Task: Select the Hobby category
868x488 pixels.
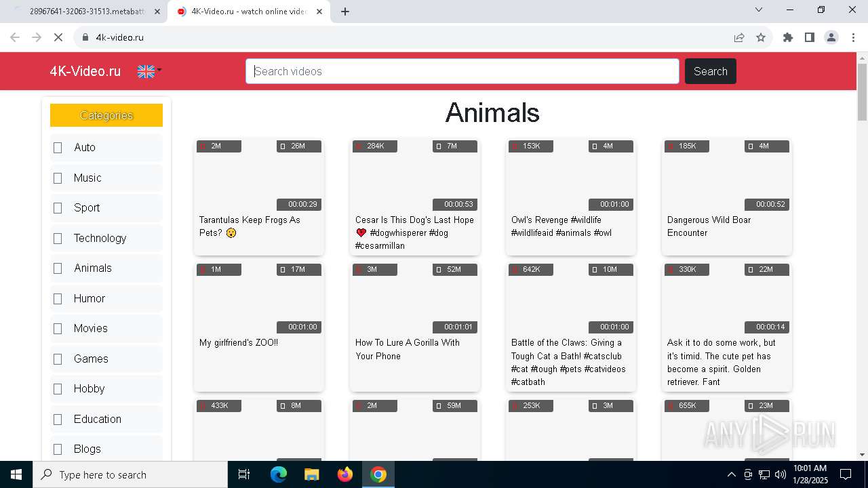Action: [x=106, y=388]
